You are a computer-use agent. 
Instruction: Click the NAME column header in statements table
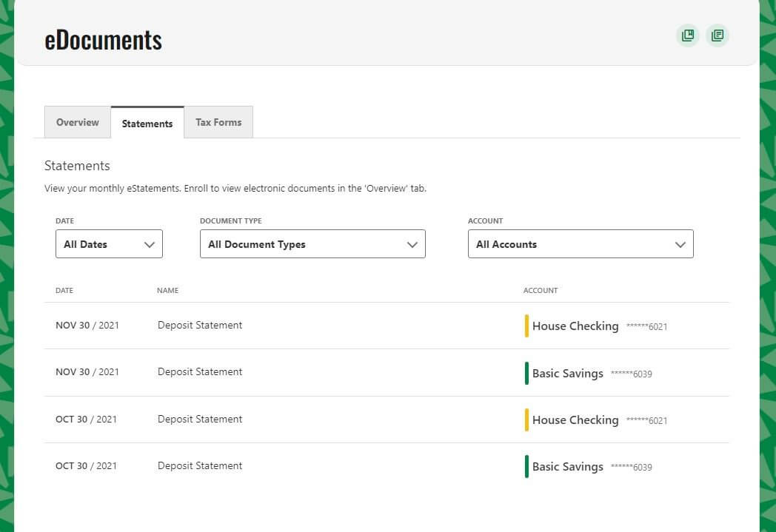[167, 291]
